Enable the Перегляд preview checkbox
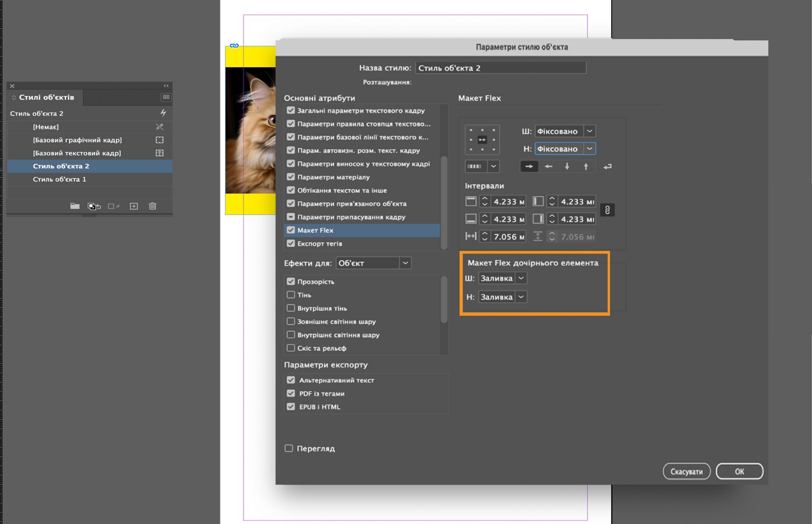Viewport: 812px width, 524px height. point(289,448)
